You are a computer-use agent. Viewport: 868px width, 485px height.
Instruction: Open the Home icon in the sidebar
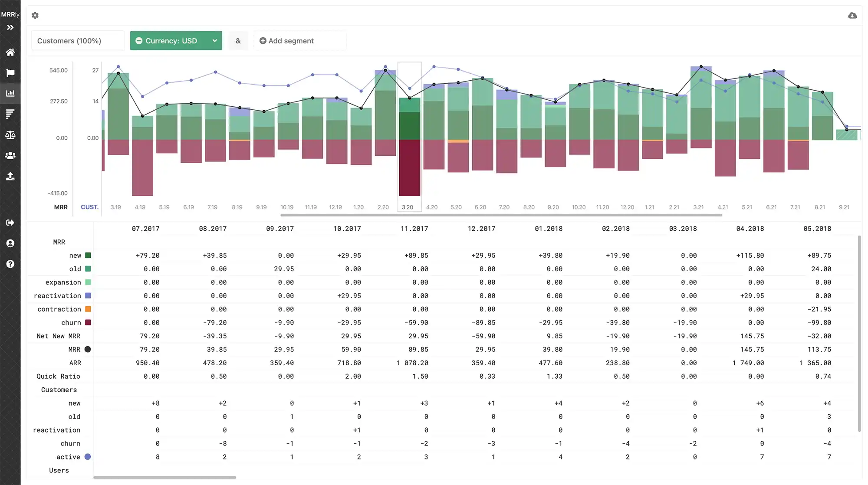(x=10, y=52)
